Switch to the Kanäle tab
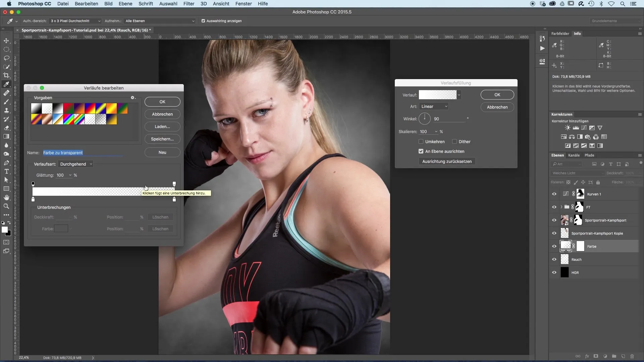This screenshot has height=362, width=644. pos(574,155)
